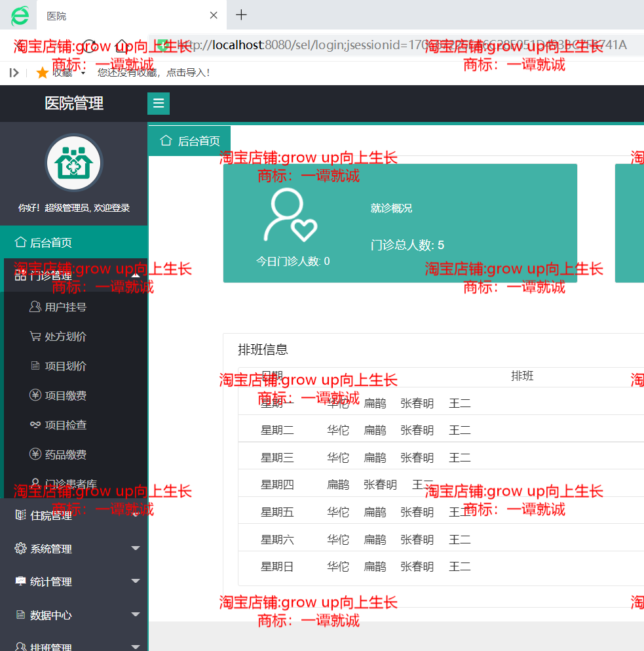Toggle the hamburger sidebar collapse button

pyautogui.click(x=159, y=103)
